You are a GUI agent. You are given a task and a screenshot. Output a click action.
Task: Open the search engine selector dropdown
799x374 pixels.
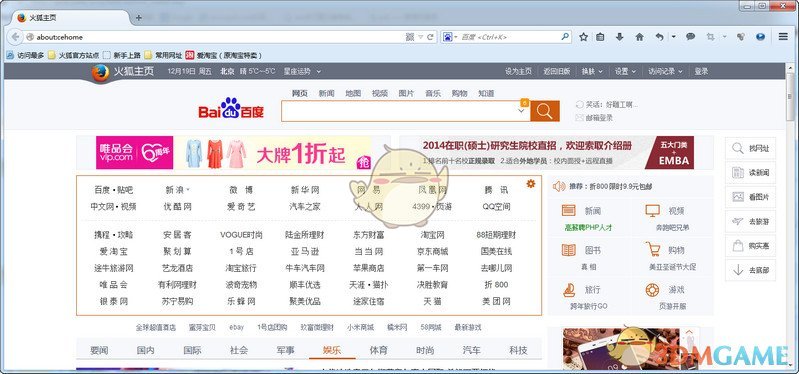(x=450, y=37)
